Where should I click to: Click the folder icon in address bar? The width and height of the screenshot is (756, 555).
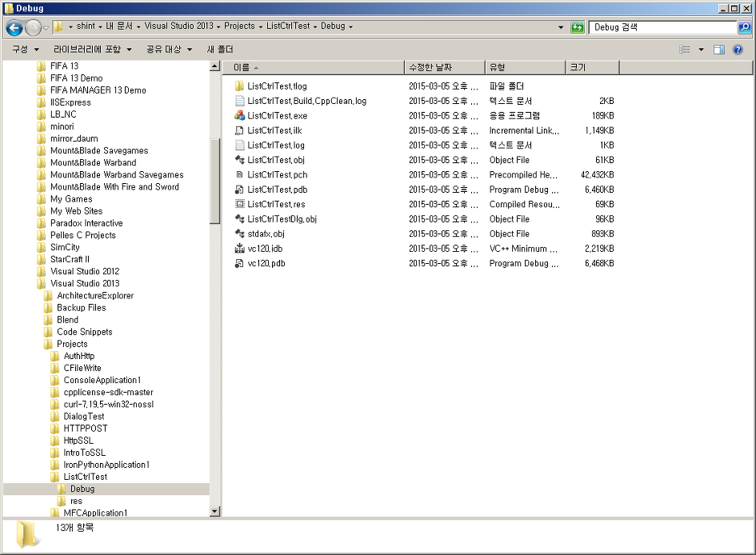coord(58,26)
